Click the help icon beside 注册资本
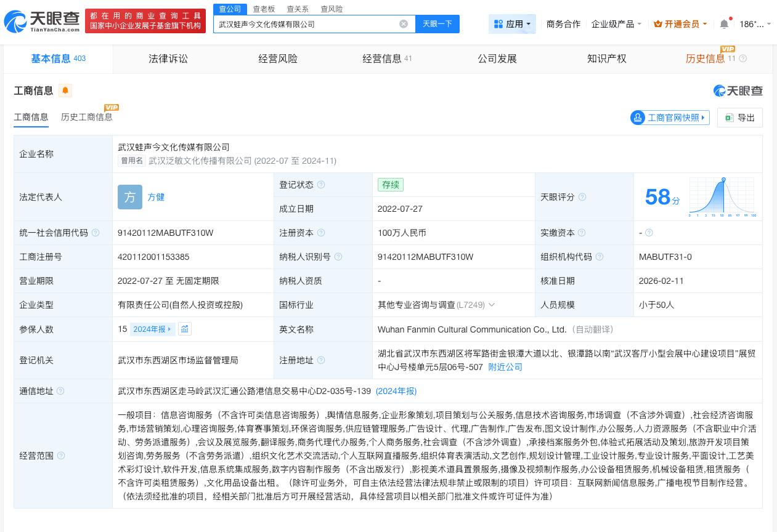Screen dimensions: 777x532 tap(320, 233)
